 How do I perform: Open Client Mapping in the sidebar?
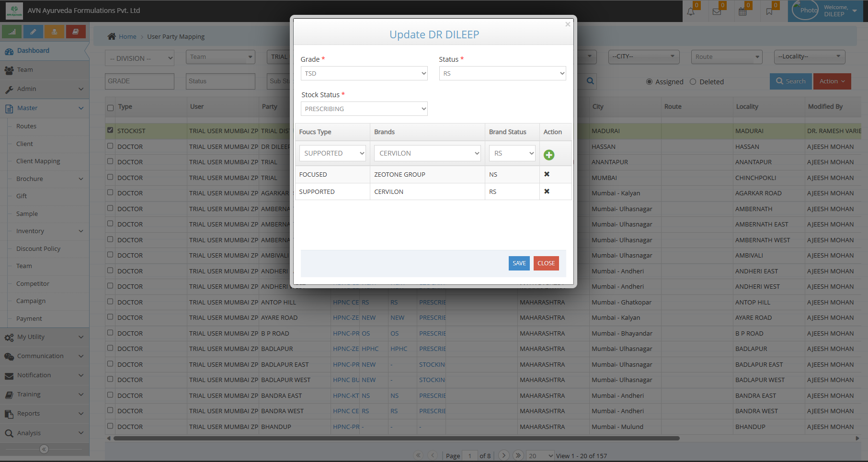point(38,161)
